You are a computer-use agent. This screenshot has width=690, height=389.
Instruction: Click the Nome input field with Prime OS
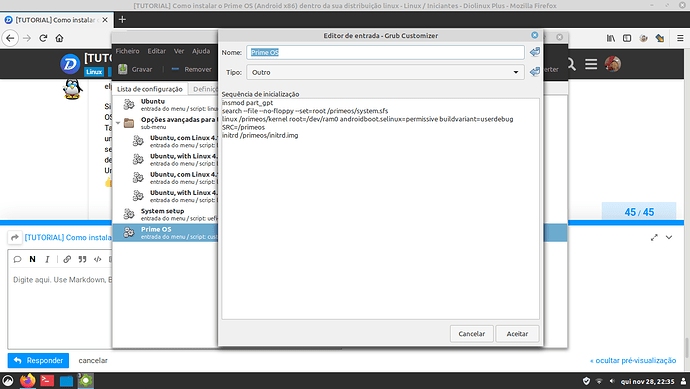pyautogui.click(x=385, y=52)
